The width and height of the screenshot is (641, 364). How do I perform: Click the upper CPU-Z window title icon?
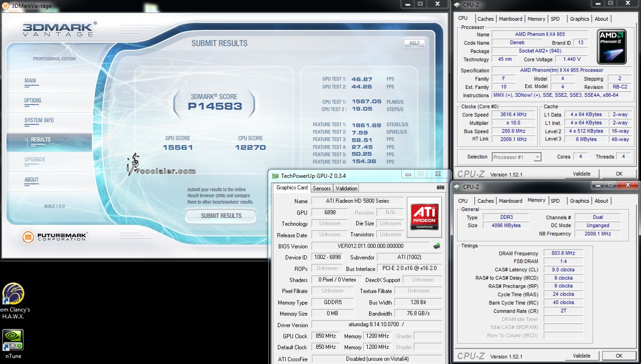click(x=457, y=5)
